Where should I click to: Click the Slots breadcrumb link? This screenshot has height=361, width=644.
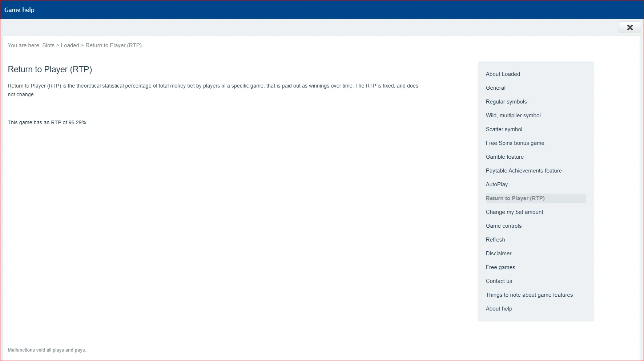coord(48,45)
